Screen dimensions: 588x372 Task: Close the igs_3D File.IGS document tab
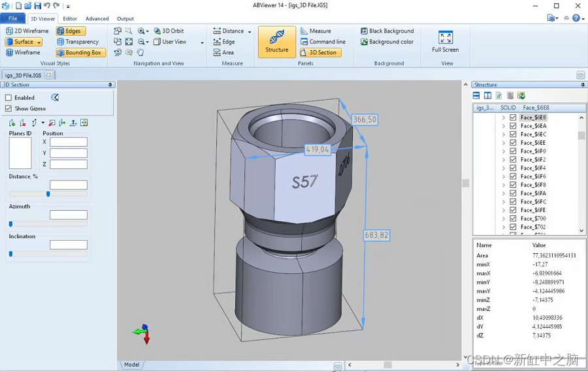[48, 74]
